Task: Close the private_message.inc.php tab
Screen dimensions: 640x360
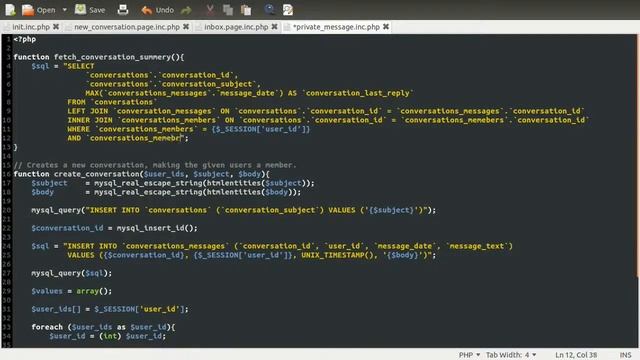Action: 386,27
